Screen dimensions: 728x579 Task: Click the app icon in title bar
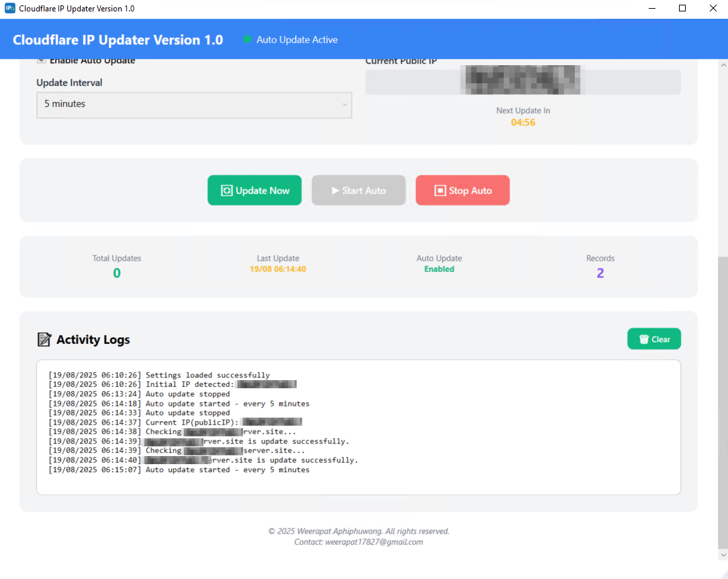(x=10, y=8)
